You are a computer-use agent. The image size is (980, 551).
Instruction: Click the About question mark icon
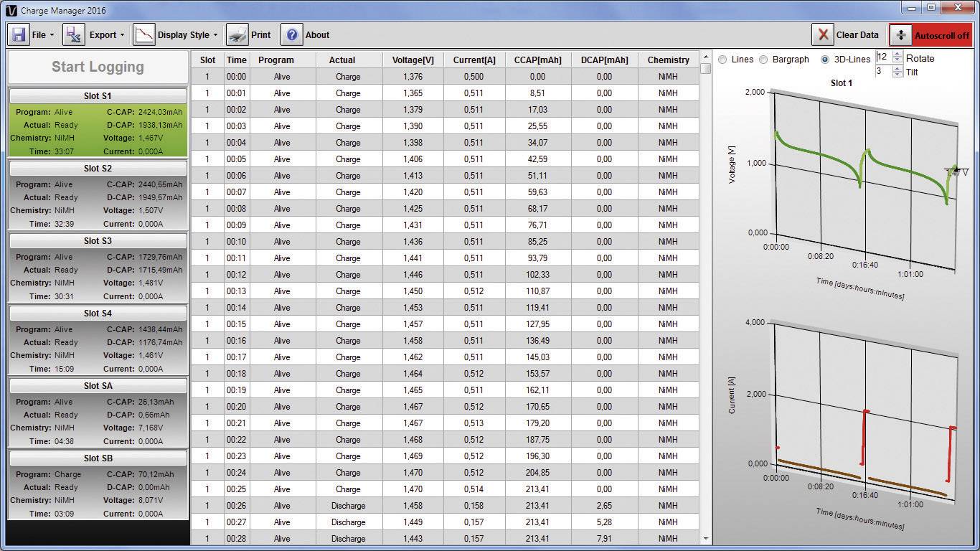[291, 34]
